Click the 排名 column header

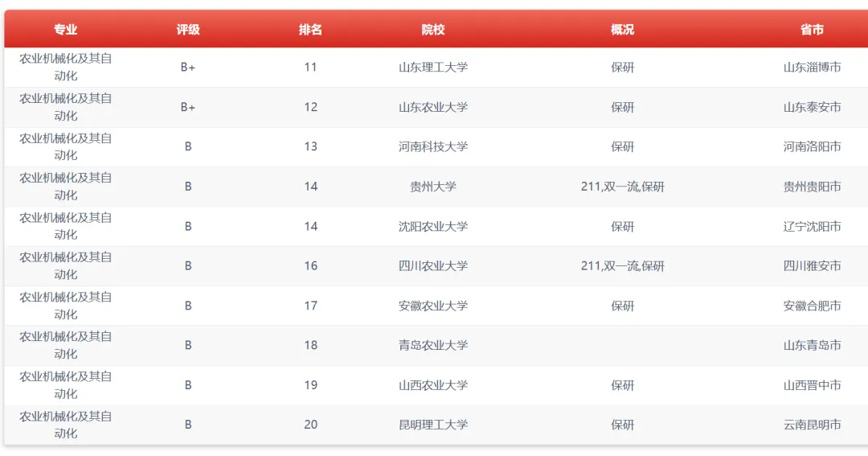tap(310, 30)
